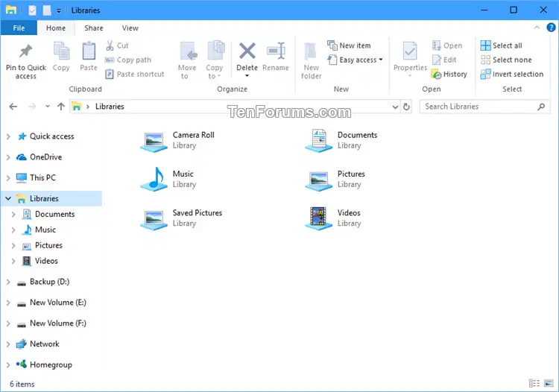Click the up-one-level arrow icon
This screenshot has width=559, height=392.
coord(61,107)
